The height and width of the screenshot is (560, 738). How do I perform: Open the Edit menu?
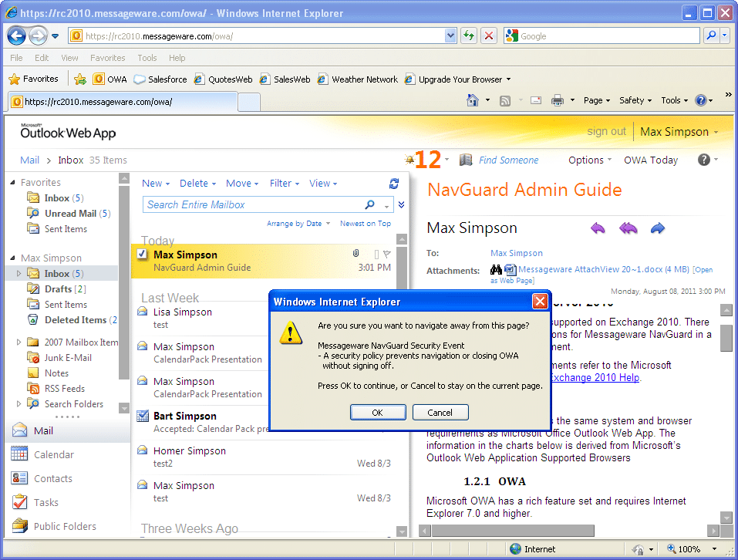pyautogui.click(x=42, y=58)
